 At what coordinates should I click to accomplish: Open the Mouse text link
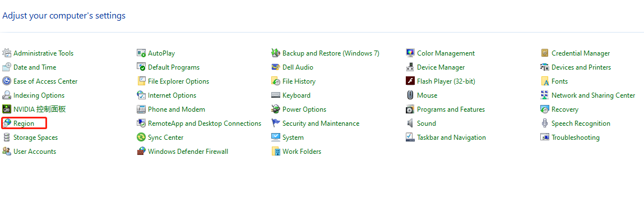pos(427,95)
